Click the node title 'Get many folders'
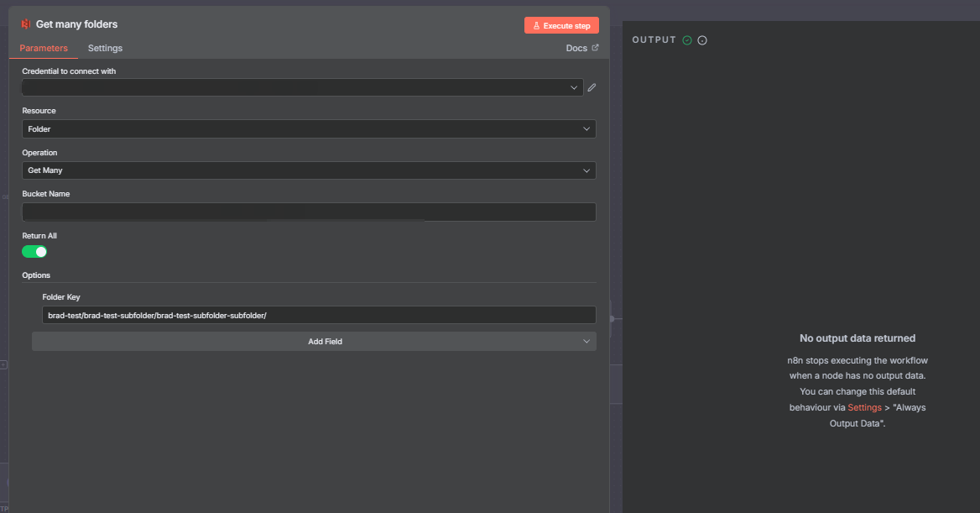The image size is (980, 513). (x=76, y=24)
